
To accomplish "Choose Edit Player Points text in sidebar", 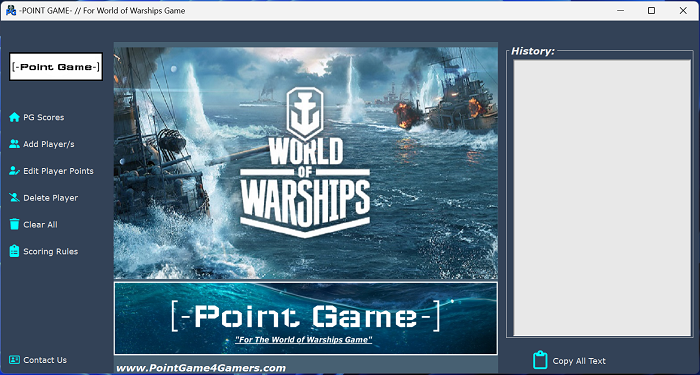I will click(58, 171).
